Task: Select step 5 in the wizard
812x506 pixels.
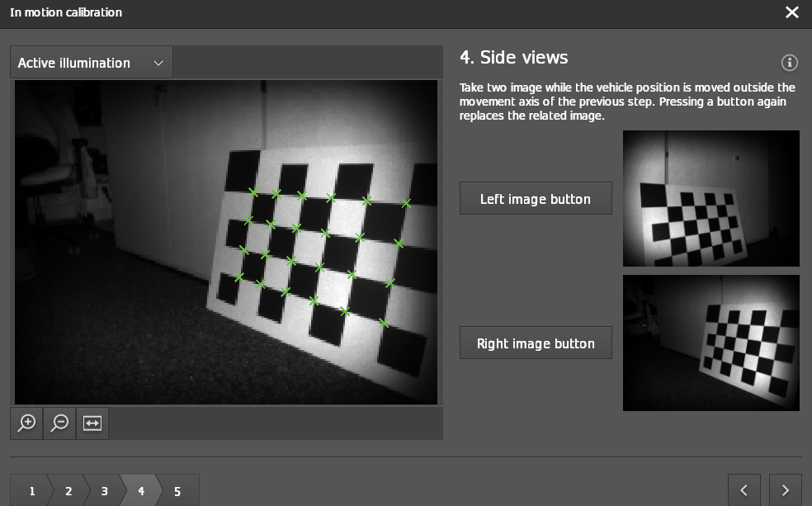Action: (177, 489)
